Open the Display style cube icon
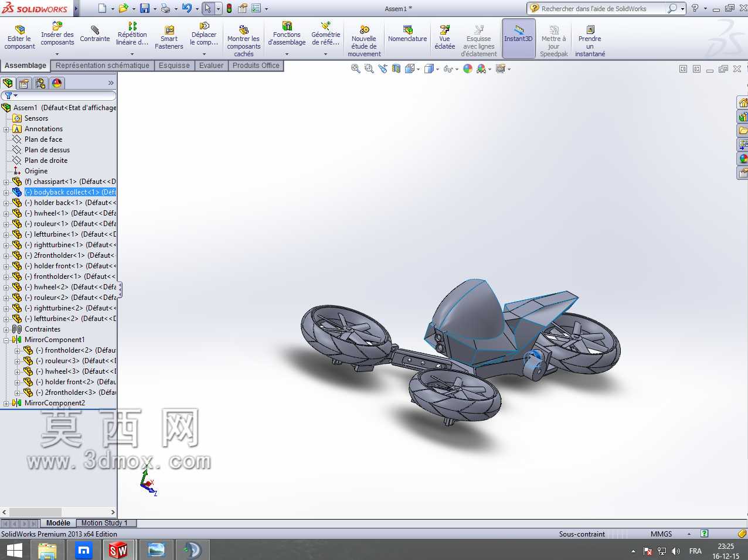Image resolution: width=748 pixels, height=560 pixels. 429,69
